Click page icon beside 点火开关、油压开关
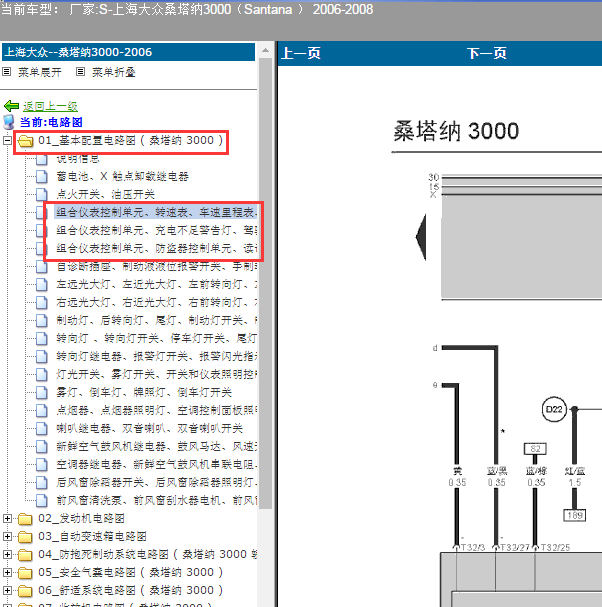602x607 pixels. (x=42, y=194)
